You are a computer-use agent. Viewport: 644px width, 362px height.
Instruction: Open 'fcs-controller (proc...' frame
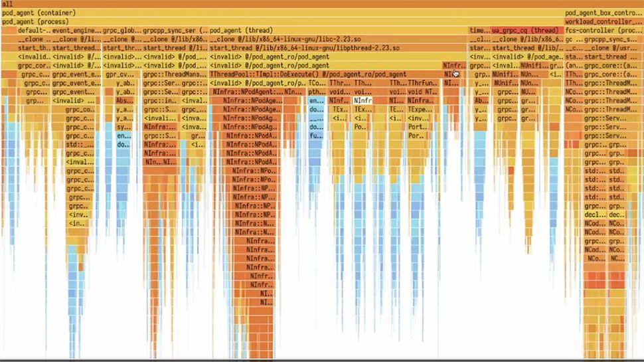point(604,31)
